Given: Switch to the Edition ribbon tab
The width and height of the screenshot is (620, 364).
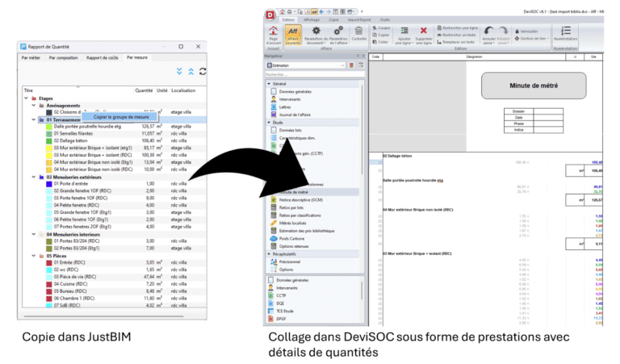Looking at the screenshot, I should pyautogui.click(x=288, y=19).
